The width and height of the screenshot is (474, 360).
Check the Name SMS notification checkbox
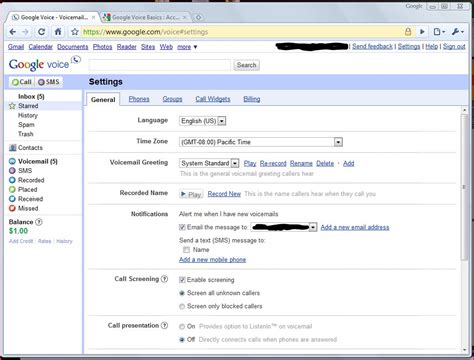(x=186, y=250)
